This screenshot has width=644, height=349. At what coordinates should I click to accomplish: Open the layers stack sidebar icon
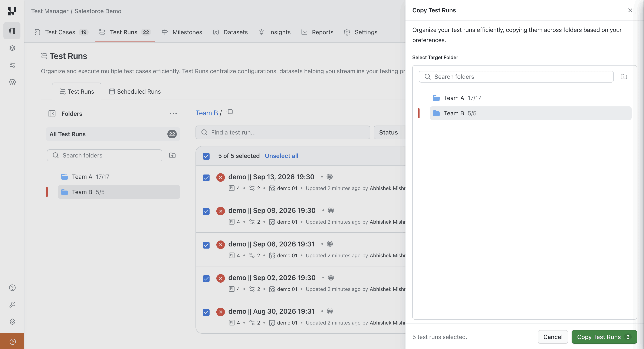click(x=12, y=48)
